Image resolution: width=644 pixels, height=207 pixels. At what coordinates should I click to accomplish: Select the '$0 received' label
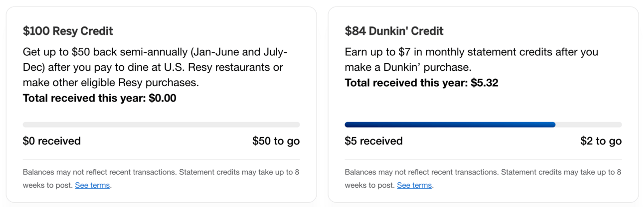click(52, 141)
